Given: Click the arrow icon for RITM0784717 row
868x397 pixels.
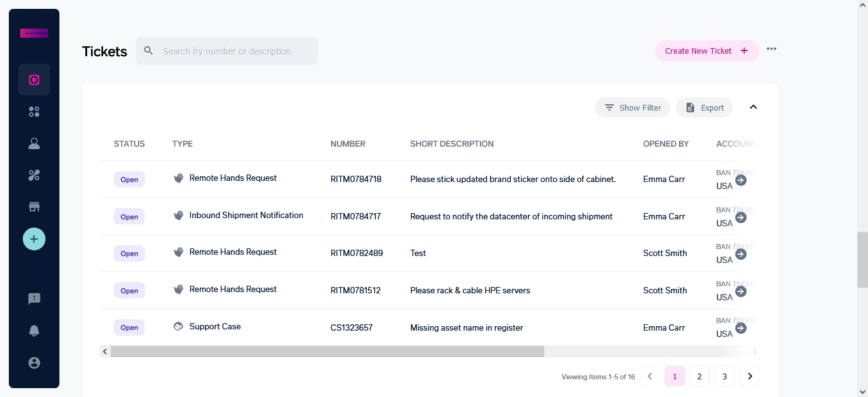Looking at the screenshot, I should [741, 217].
